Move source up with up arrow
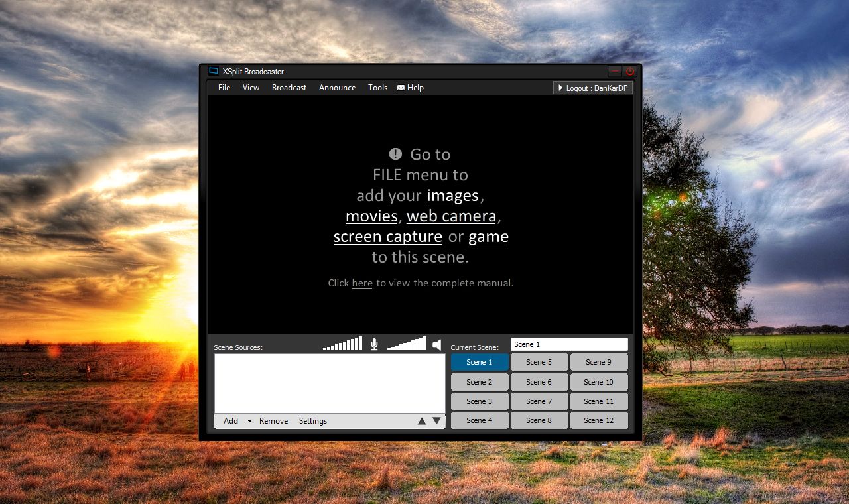Screen dimensions: 849x504 (x=422, y=421)
